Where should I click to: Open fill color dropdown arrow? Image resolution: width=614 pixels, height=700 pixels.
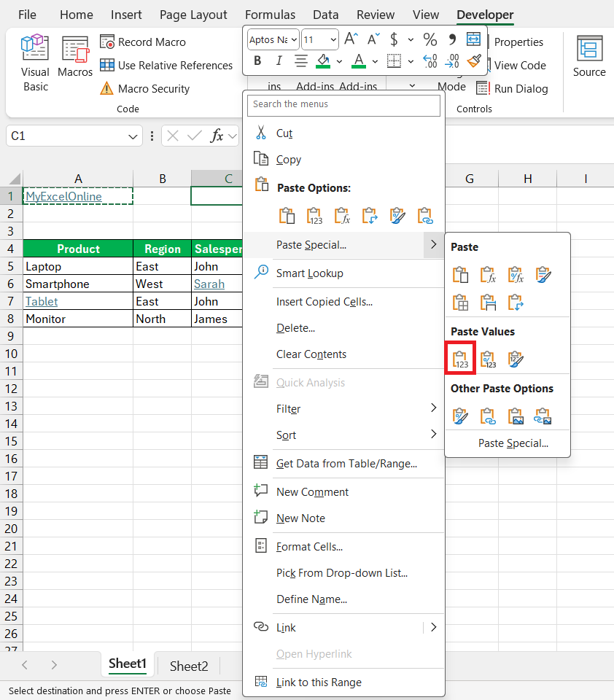[x=339, y=61]
